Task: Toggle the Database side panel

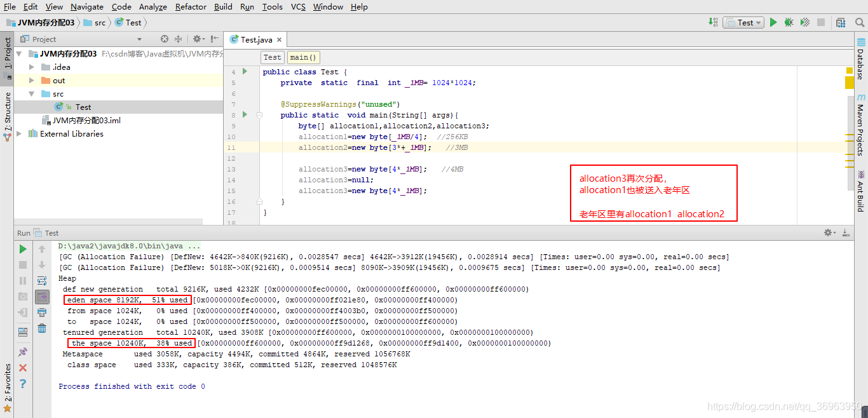Action: [861, 58]
